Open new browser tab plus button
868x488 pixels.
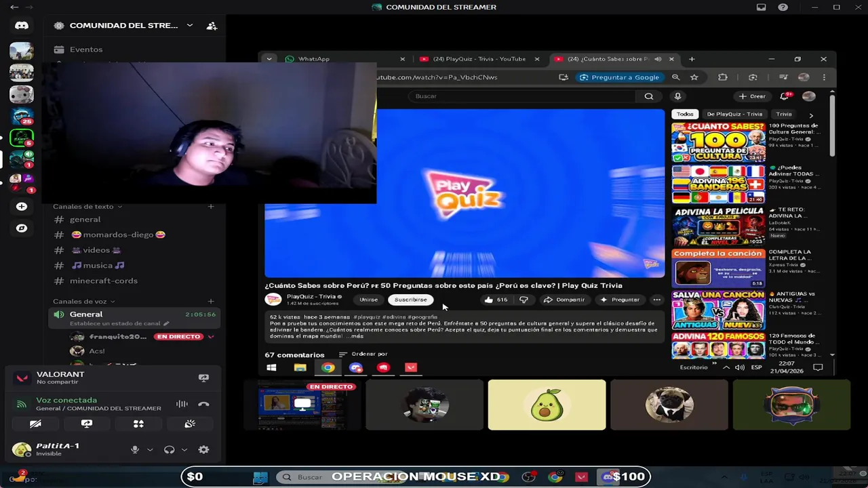[x=692, y=59]
